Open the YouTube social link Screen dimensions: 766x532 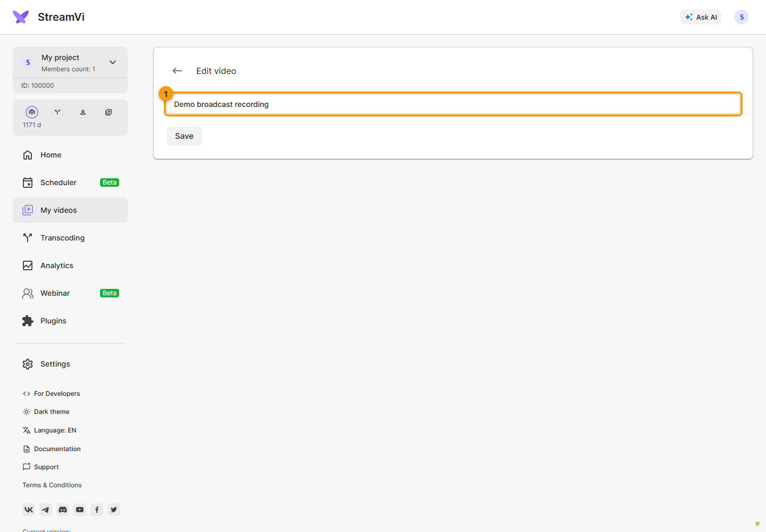80,510
